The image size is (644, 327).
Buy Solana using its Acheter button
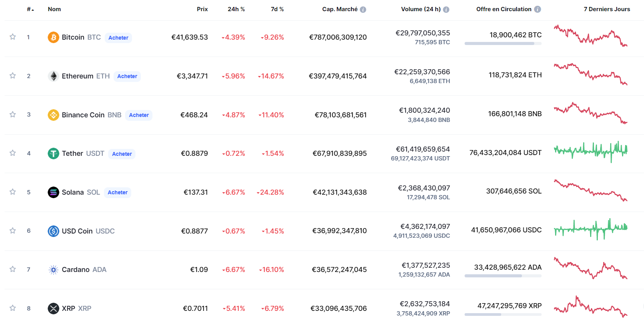pyautogui.click(x=117, y=192)
